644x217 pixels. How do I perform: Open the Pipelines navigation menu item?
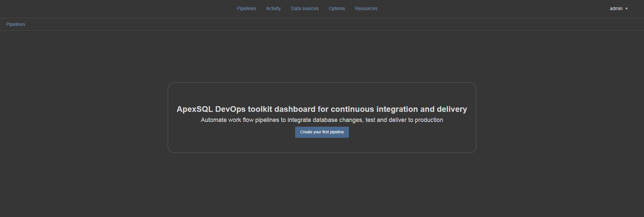[246, 8]
